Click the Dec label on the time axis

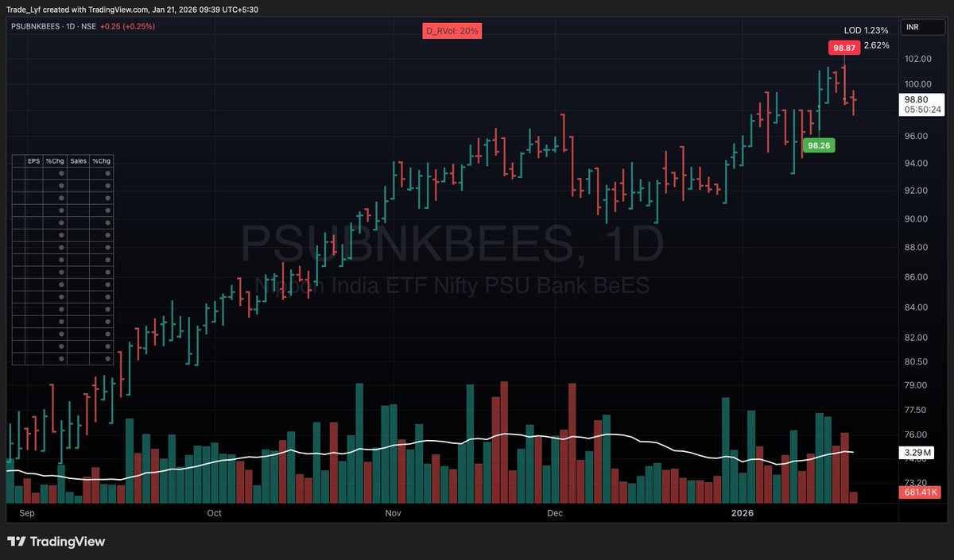[x=555, y=514]
